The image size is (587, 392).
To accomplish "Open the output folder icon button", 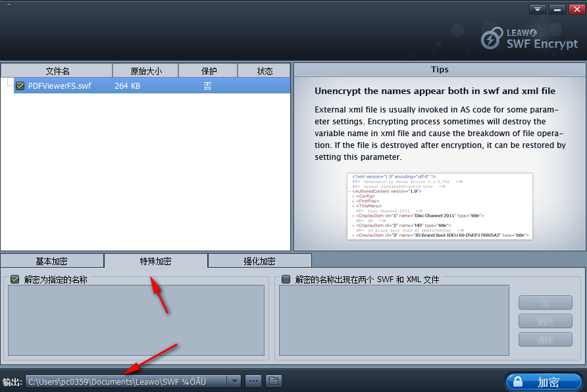I will 274,381.
